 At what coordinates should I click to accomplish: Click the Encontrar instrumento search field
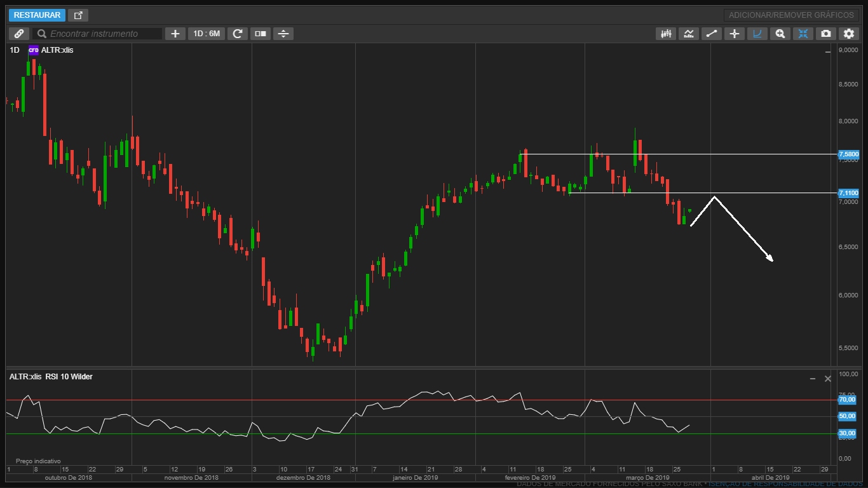[98, 34]
